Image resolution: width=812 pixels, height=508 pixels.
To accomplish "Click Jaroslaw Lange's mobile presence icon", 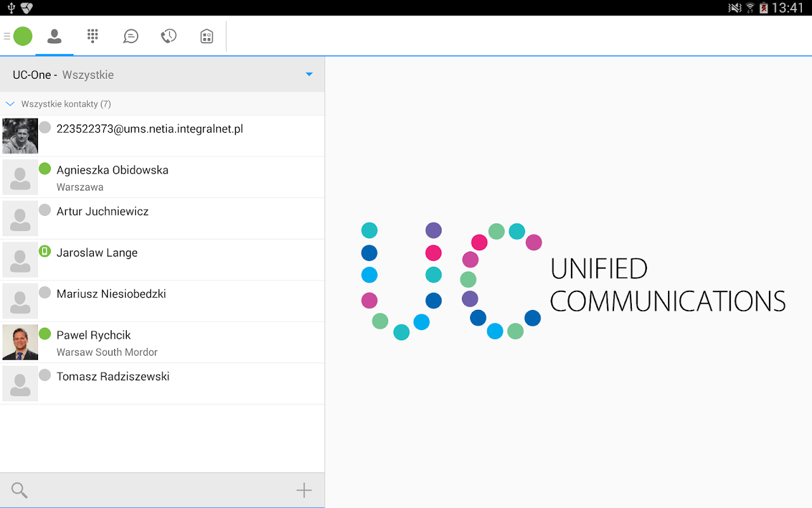I will coord(44,251).
